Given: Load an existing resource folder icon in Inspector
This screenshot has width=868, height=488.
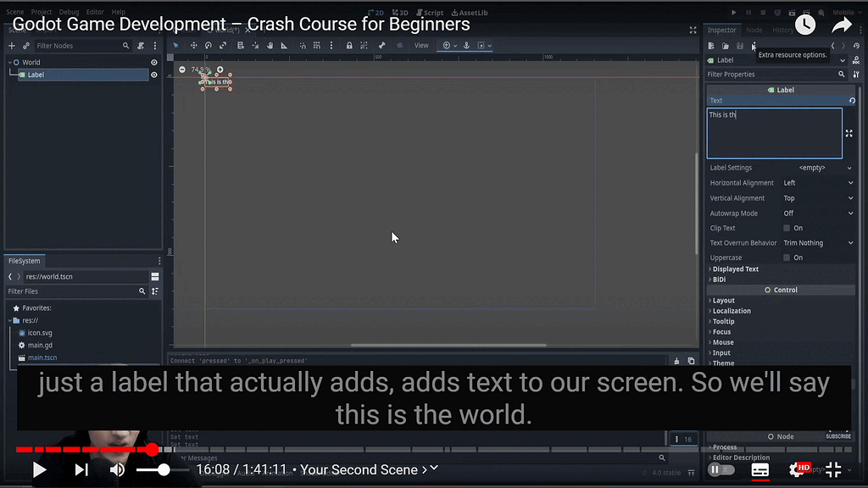Looking at the screenshot, I should 726,46.
